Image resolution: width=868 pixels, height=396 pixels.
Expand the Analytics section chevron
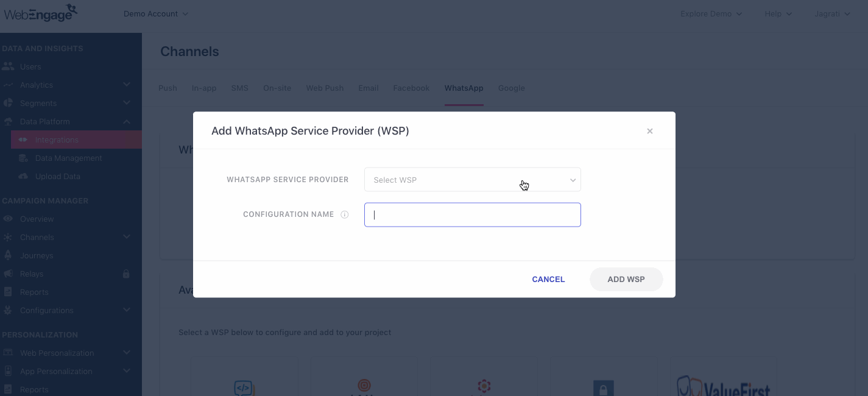pyautogui.click(x=127, y=85)
